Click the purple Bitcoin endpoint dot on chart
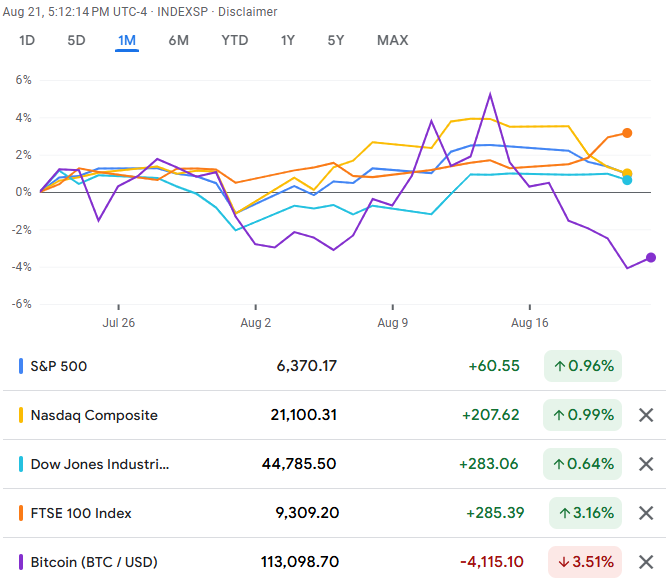Viewport: 666px width, 581px height. [651, 257]
